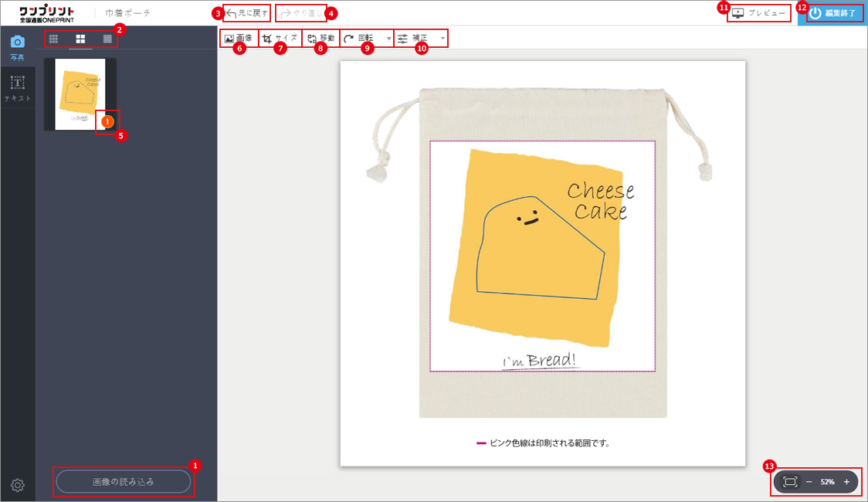Viewport: 868px width, 502px height.
Task: Switch thumbnails to single large view
Action: [107, 39]
